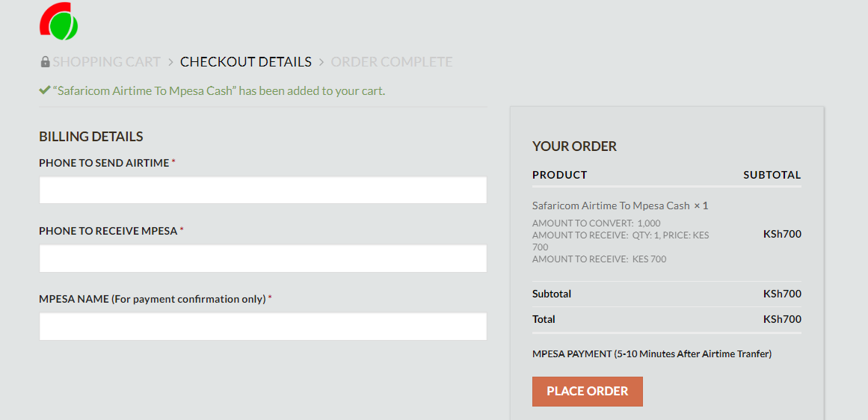
Task: Click the Place Order button
Action: [588, 391]
